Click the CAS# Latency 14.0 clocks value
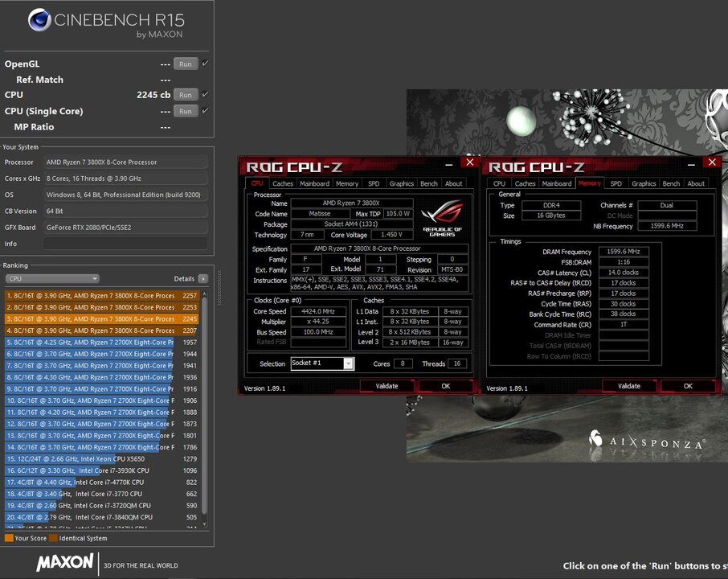Viewport: 728px width, 579px height. pyautogui.click(x=624, y=273)
